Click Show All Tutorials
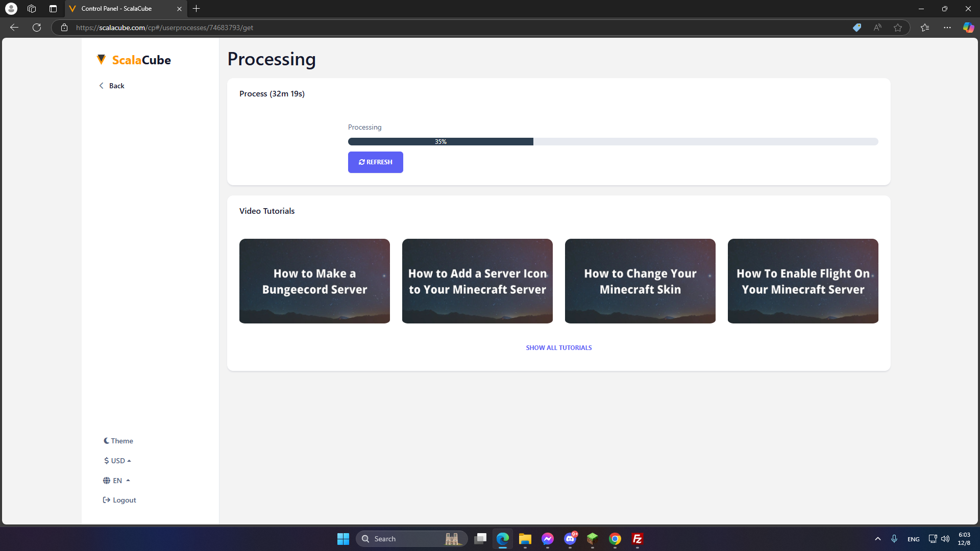Screen dimensions: 980x551 coord(559,348)
